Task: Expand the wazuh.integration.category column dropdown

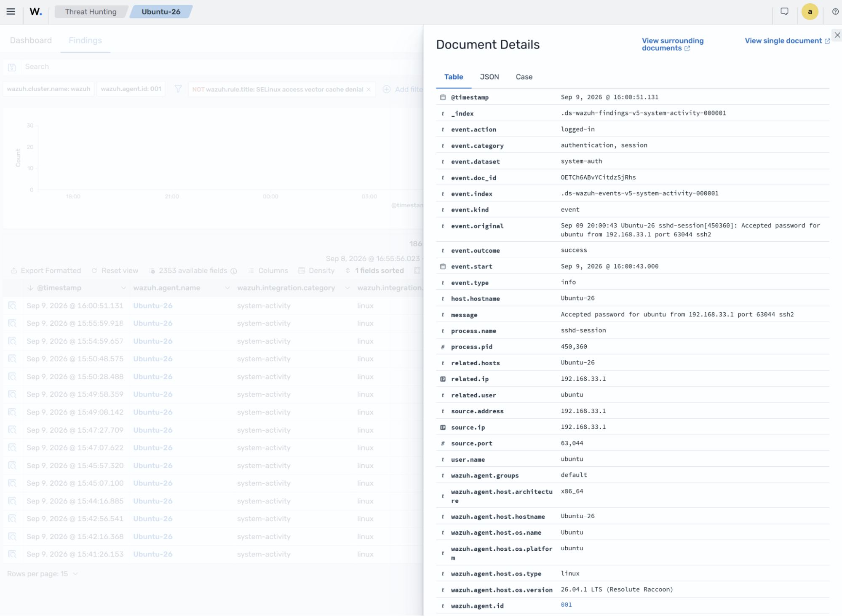Action: click(x=347, y=288)
